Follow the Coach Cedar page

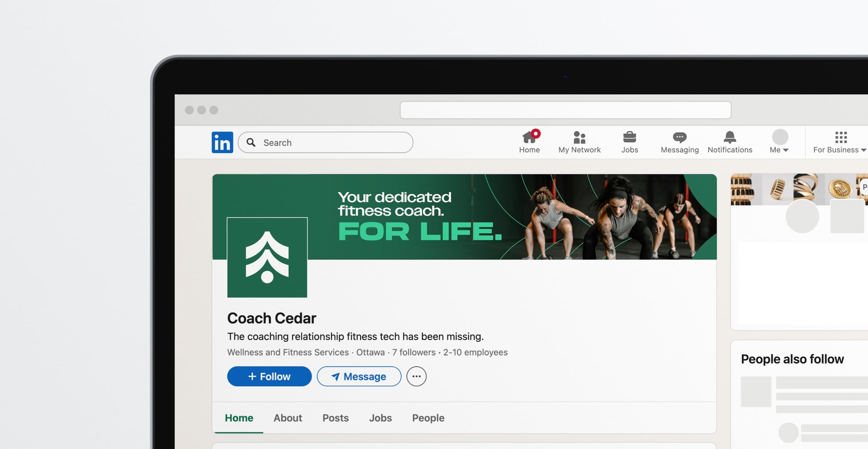269,376
